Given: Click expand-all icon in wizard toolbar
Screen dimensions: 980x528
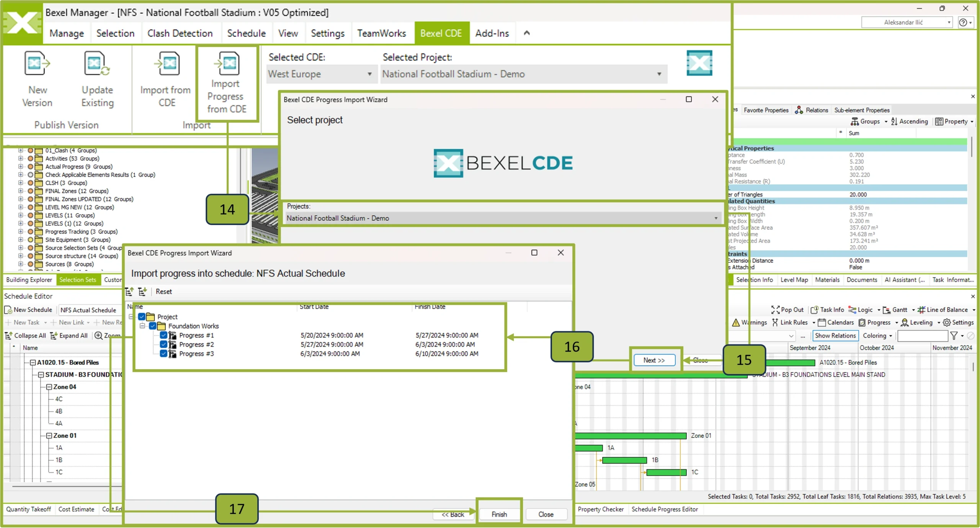Looking at the screenshot, I should pos(142,292).
